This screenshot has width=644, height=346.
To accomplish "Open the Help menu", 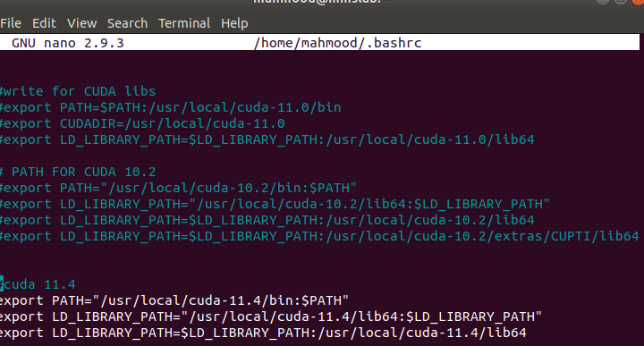I will pyautogui.click(x=234, y=23).
